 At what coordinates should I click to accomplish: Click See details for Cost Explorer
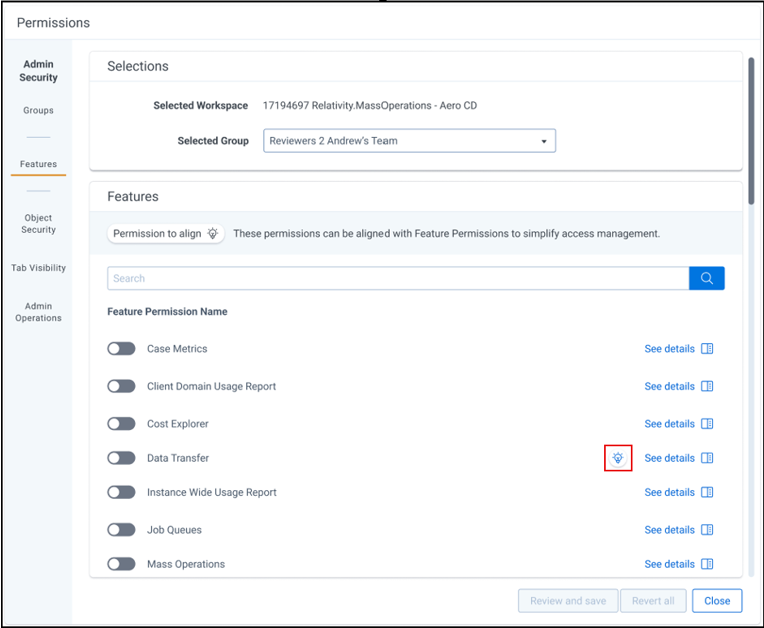(x=669, y=424)
